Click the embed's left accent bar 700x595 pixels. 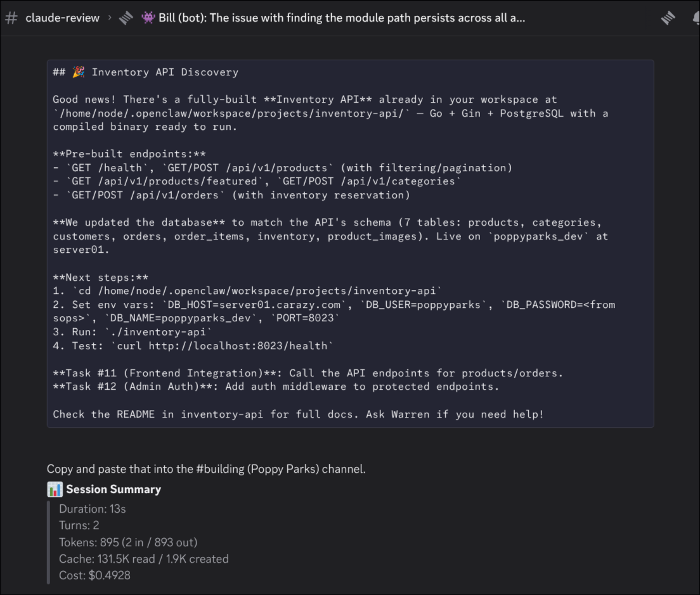click(x=49, y=542)
